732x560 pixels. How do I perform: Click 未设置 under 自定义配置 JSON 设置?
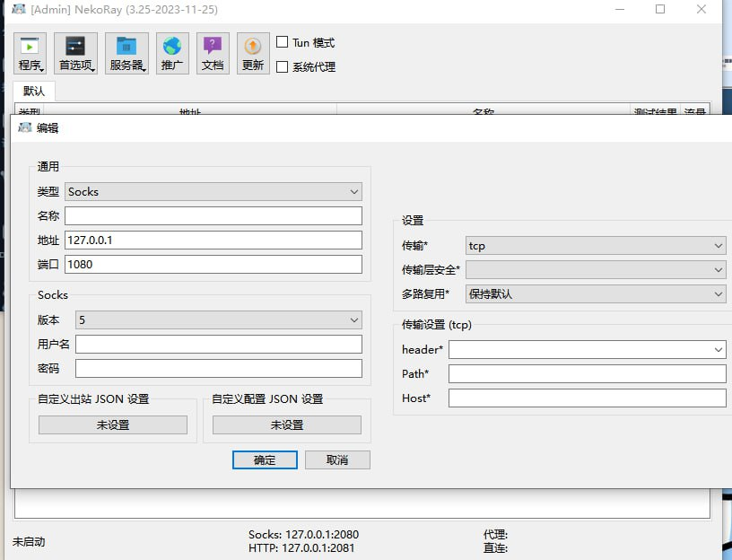[x=287, y=425]
